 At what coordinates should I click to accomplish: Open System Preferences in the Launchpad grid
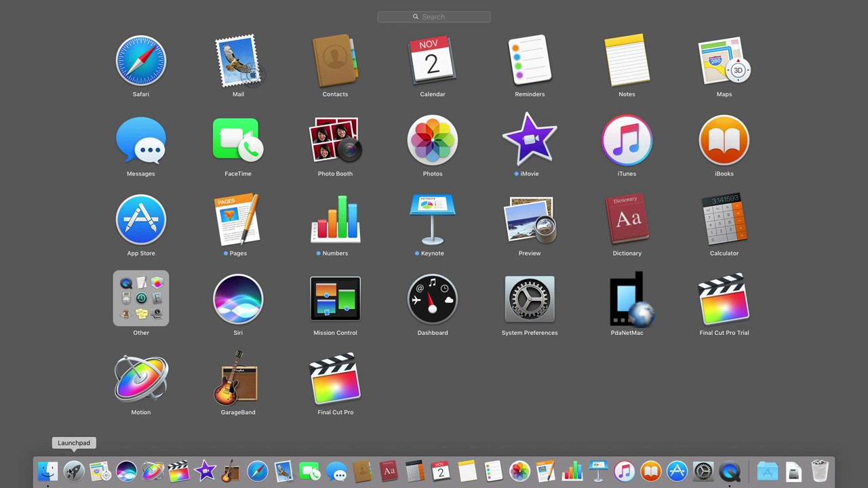pos(530,299)
